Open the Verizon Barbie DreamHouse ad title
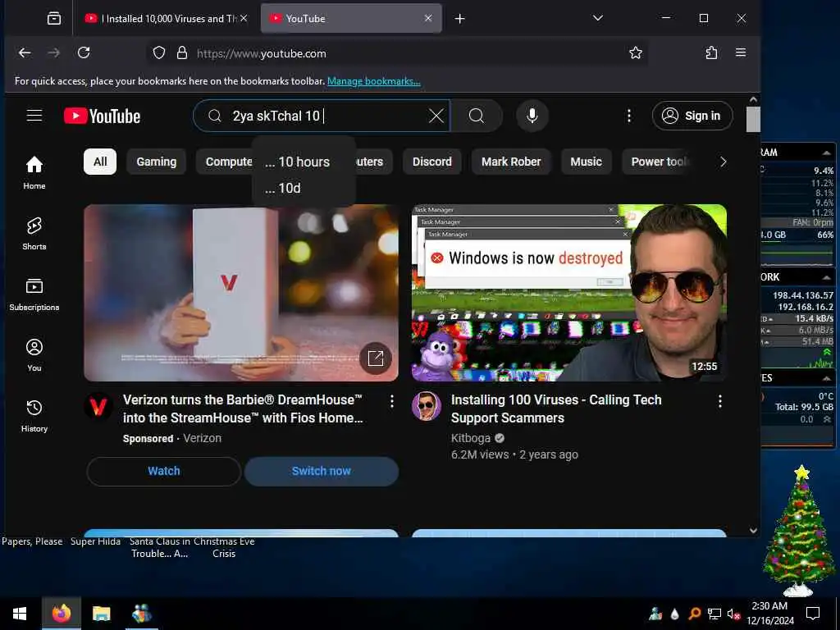Viewport: 840px width, 630px height. [243, 409]
